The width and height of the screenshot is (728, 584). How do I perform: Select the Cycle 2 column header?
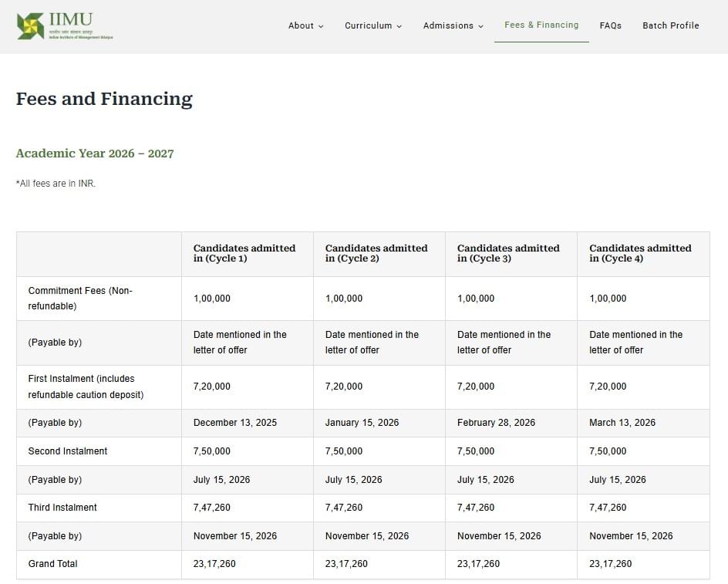click(x=376, y=253)
